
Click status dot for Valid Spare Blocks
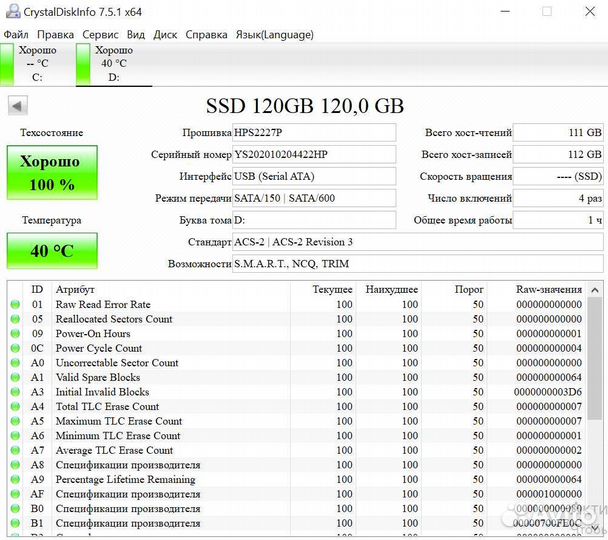(15, 378)
